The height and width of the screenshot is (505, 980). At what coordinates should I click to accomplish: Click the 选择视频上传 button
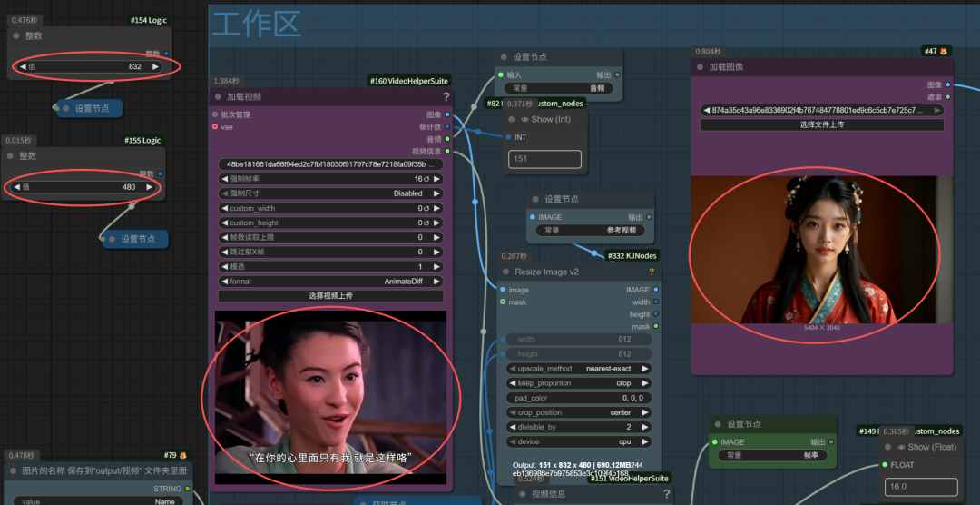pyautogui.click(x=330, y=296)
